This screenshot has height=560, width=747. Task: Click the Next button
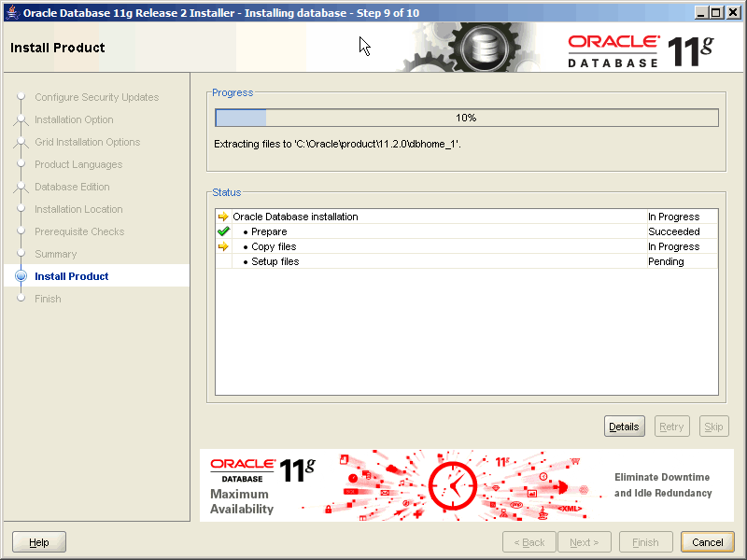[x=585, y=542]
